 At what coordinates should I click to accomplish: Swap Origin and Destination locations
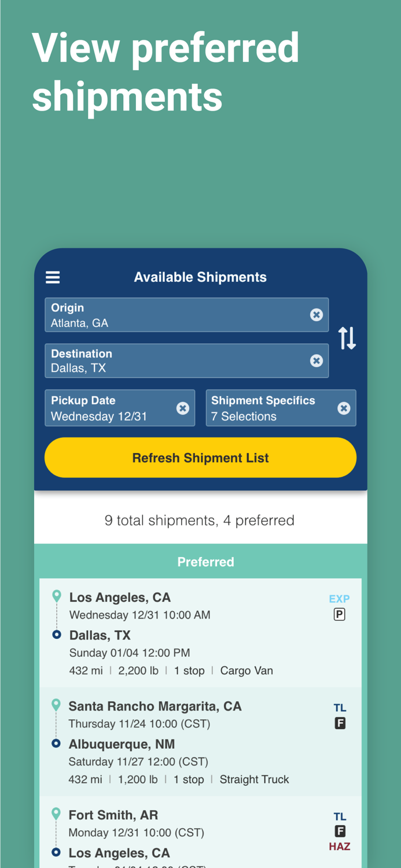tap(348, 337)
